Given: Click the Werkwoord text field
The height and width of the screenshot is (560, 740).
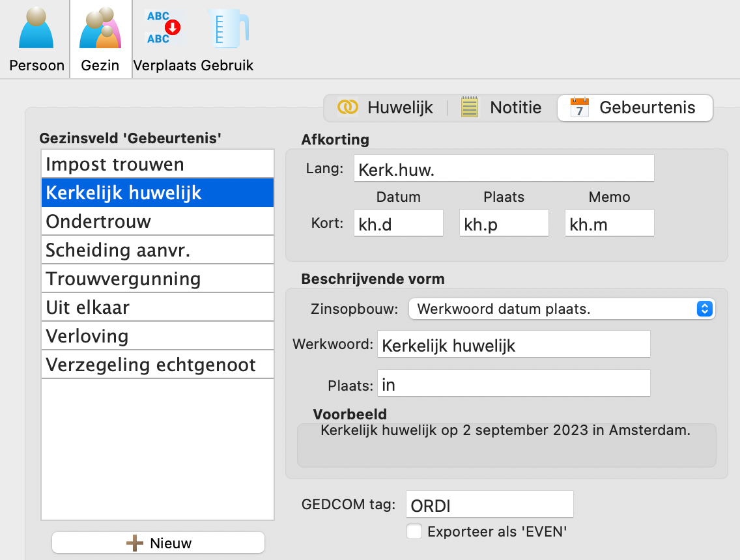Looking at the screenshot, I should pyautogui.click(x=513, y=344).
